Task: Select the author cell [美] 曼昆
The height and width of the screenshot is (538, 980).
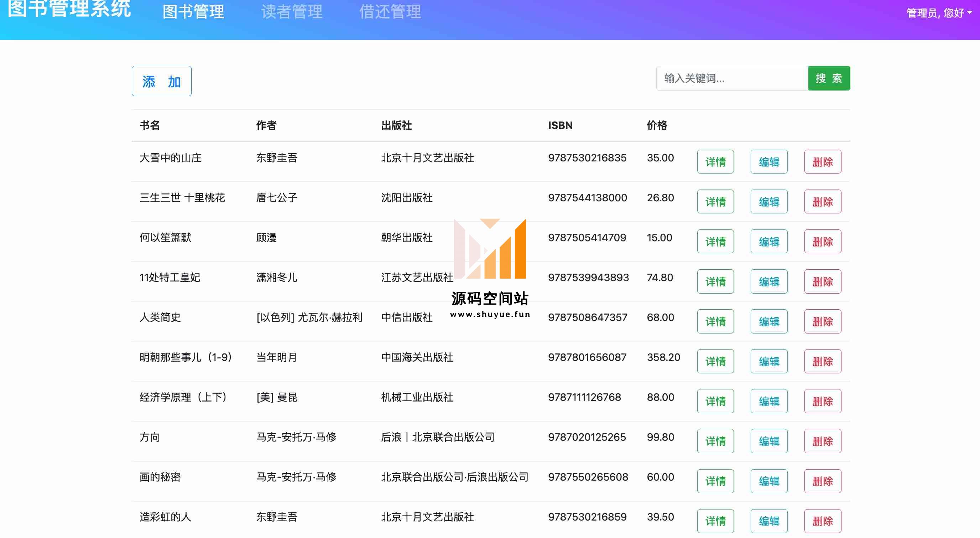Action: tap(277, 397)
